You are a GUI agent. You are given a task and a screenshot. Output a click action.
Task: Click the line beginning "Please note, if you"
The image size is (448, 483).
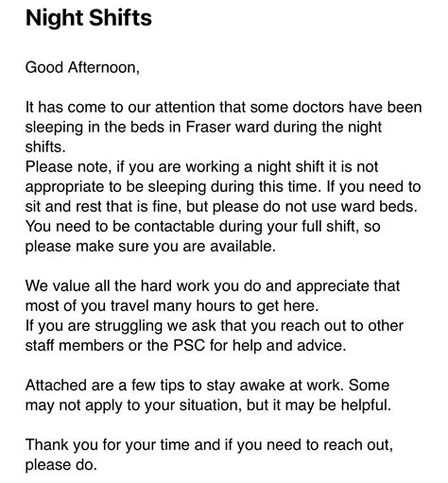(x=201, y=166)
